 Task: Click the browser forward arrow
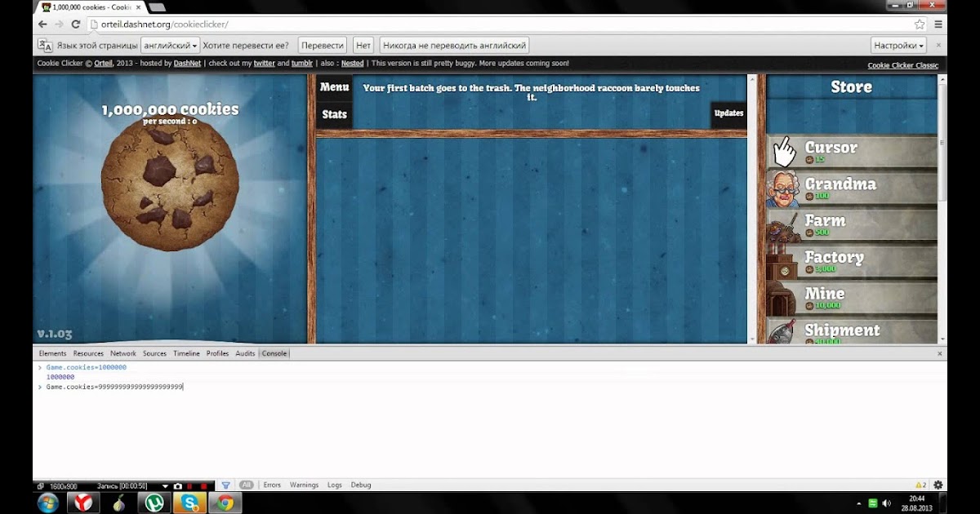pos(60,24)
